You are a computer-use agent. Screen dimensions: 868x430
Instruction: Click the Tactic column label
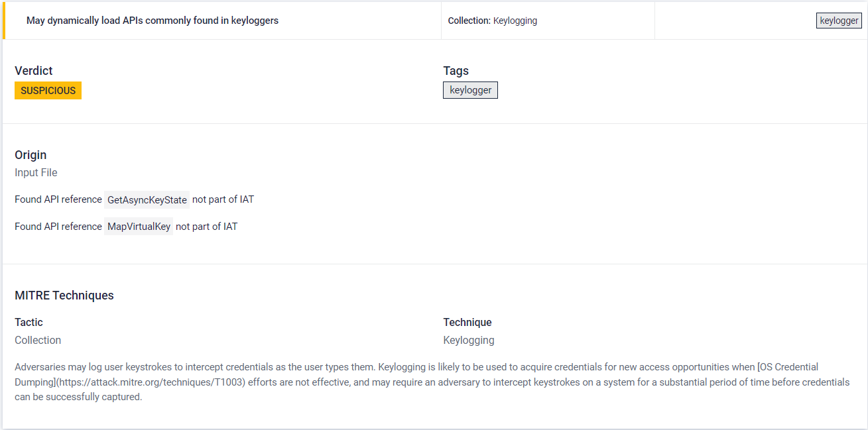pos(29,323)
